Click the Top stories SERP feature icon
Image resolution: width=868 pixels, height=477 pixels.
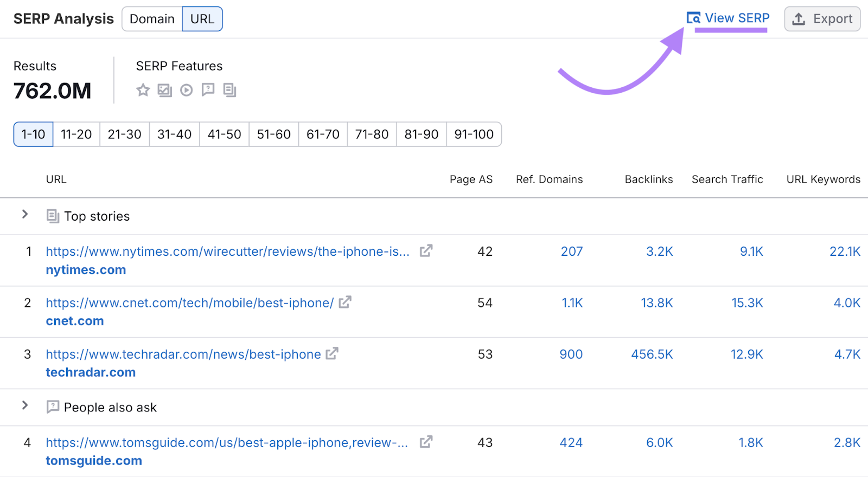tap(229, 90)
